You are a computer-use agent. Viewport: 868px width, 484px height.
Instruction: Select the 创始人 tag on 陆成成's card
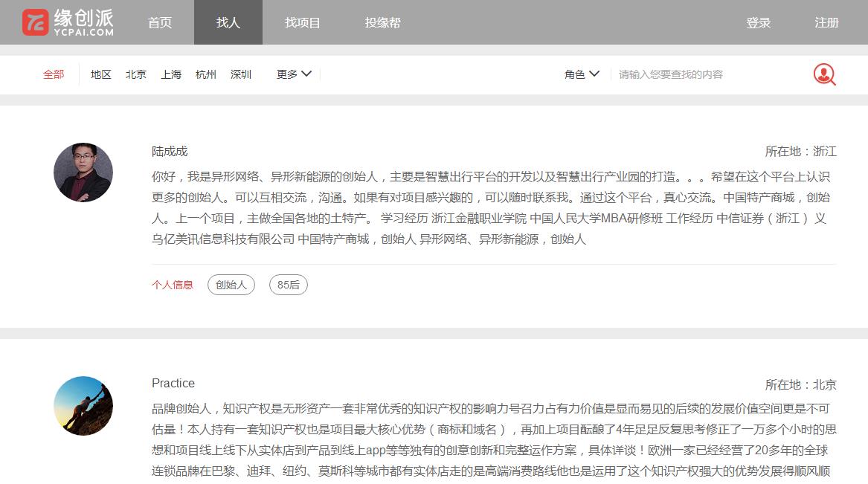tap(231, 285)
